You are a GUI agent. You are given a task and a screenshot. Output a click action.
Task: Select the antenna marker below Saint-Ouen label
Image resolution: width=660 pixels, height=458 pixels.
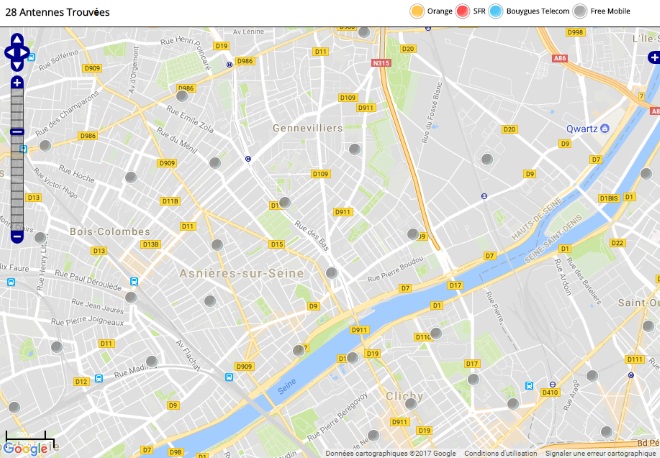[x=648, y=326]
